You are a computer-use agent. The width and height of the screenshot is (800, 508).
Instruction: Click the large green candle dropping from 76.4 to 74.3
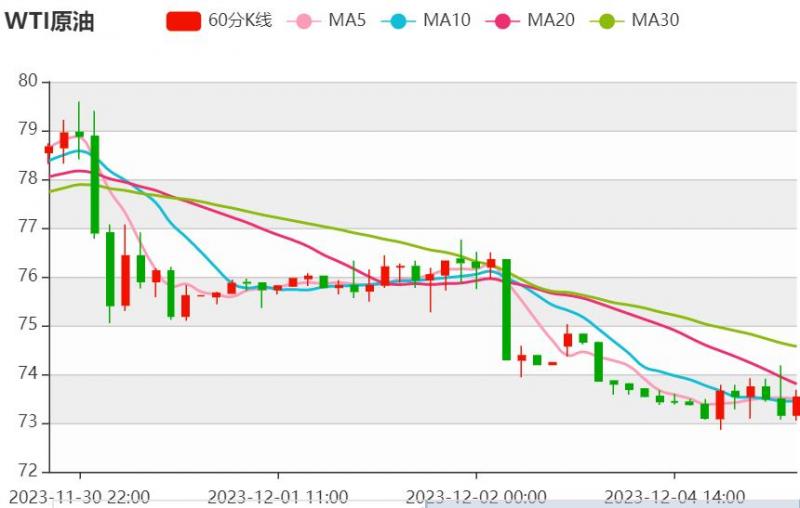pyautogui.click(x=507, y=310)
